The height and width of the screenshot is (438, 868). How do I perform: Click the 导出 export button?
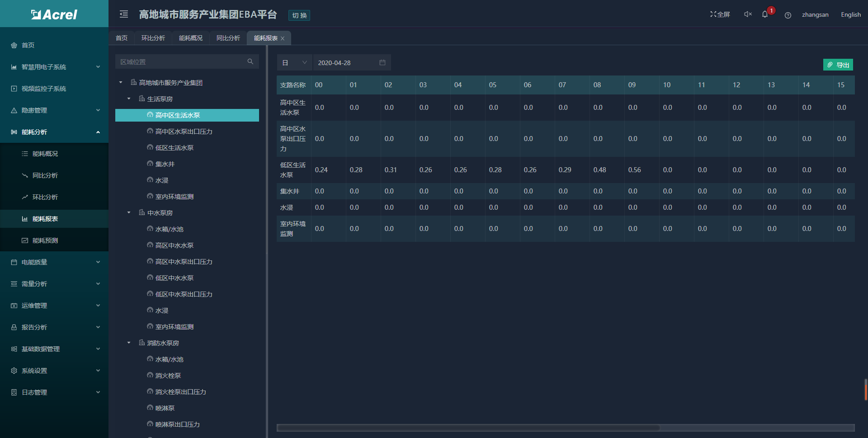(x=838, y=65)
